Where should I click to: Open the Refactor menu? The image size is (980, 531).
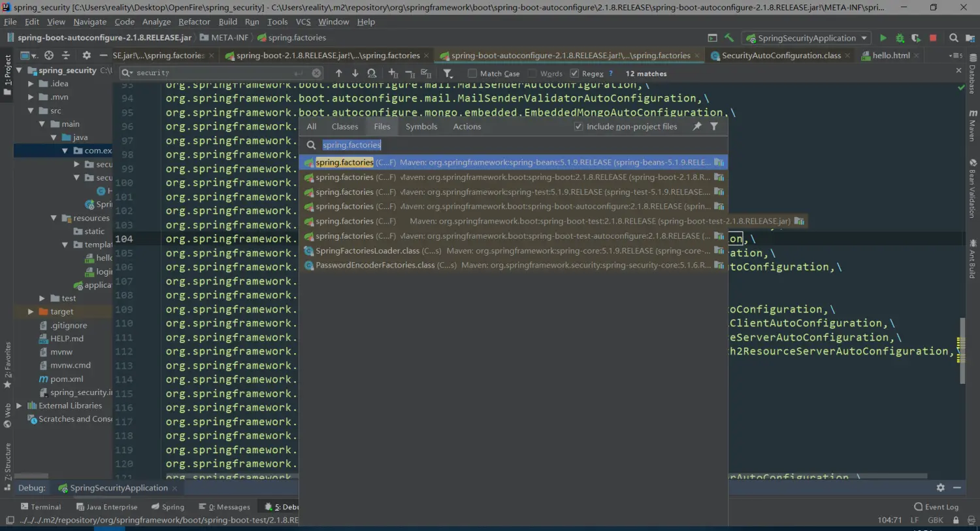tap(194, 22)
